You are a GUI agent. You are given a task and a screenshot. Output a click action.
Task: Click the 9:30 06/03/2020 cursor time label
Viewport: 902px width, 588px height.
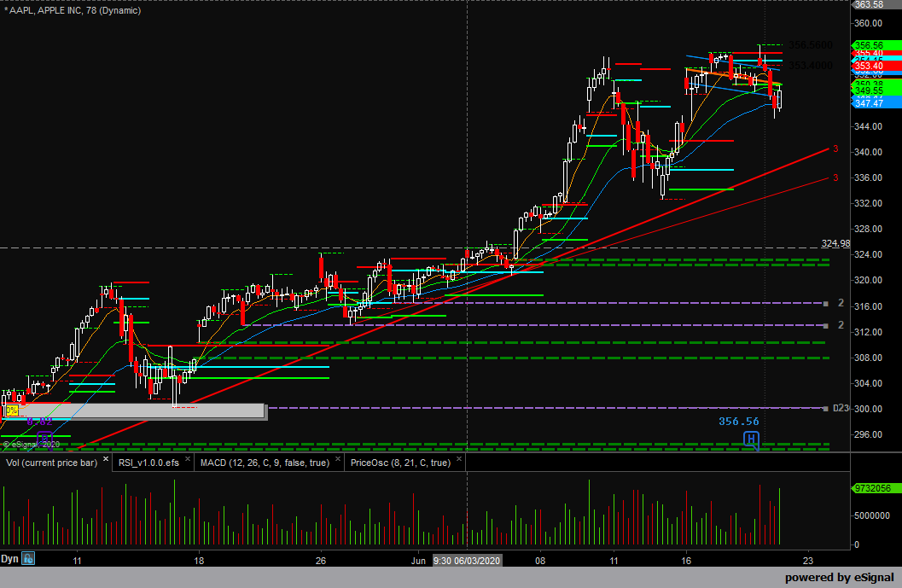pos(467,561)
